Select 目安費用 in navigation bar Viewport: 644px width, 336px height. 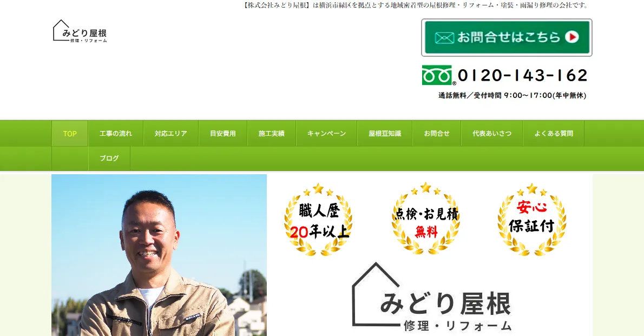click(223, 134)
